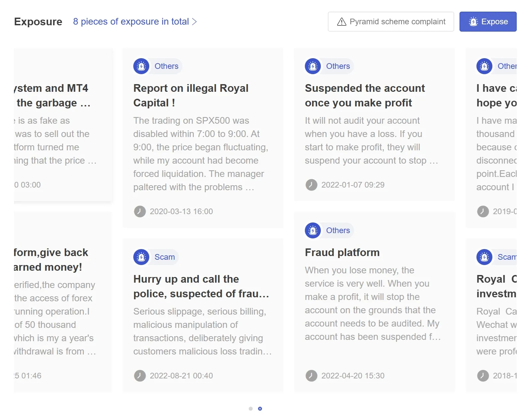This screenshot has height=415, width=532.
Task: Click the timestamp 2020-03-13 16:00
Action: tap(181, 211)
